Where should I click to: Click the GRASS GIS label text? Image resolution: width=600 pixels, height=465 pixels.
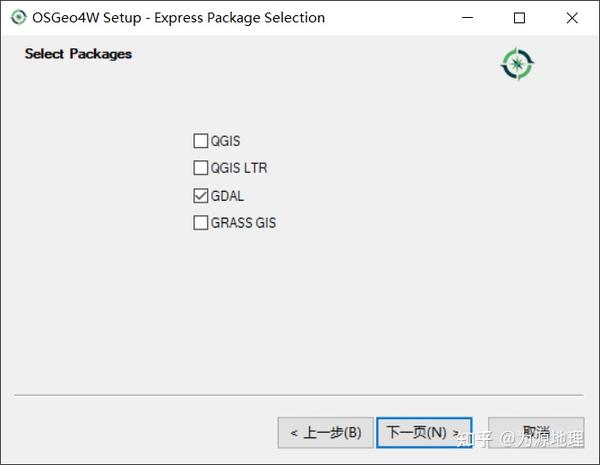click(243, 223)
